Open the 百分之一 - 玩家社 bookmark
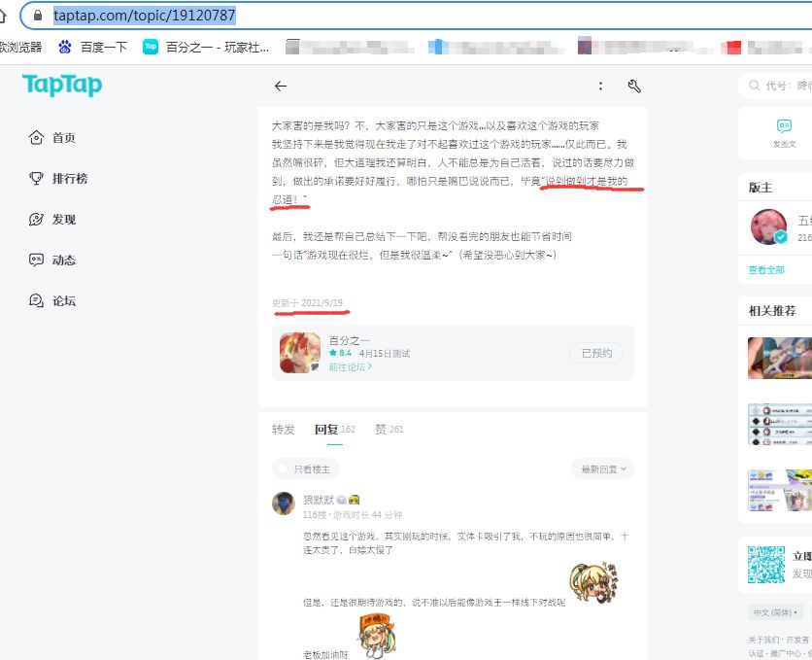The height and width of the screenshot is (660, 812). [x=206, y=47]
